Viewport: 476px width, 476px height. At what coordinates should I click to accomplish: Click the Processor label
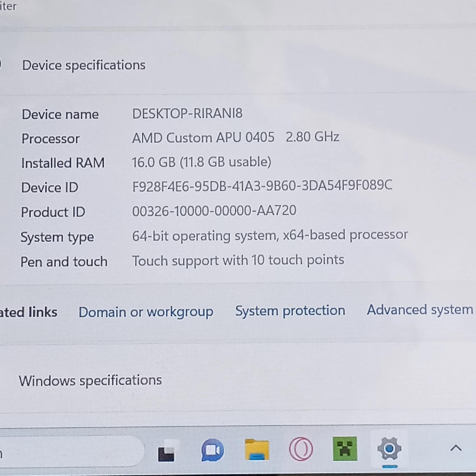50,139
